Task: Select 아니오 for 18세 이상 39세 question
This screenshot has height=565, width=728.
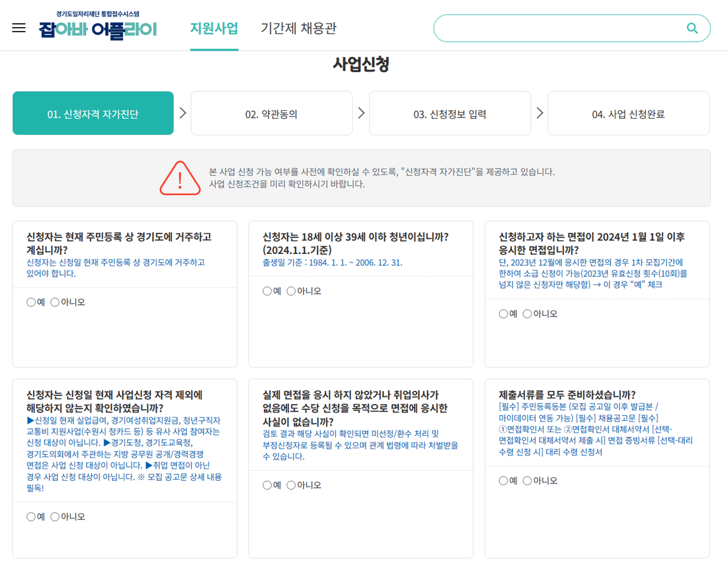Action: tap(291, 291)
